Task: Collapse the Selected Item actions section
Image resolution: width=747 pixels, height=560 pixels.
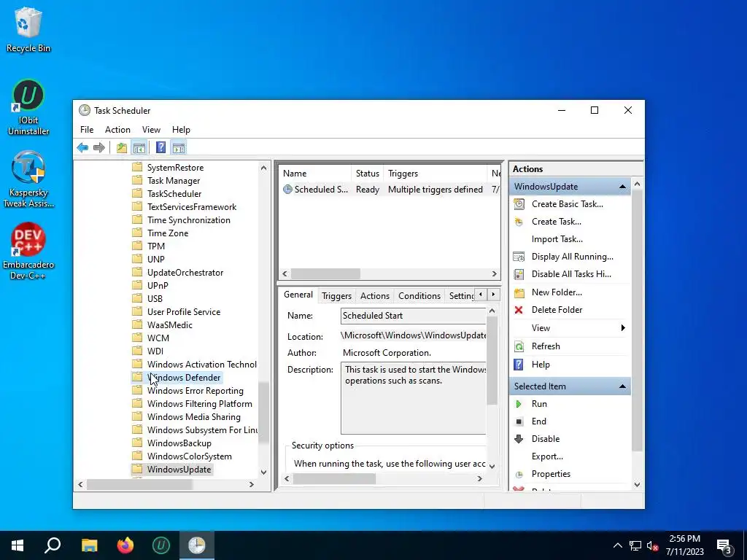Action: coord(622,386)
